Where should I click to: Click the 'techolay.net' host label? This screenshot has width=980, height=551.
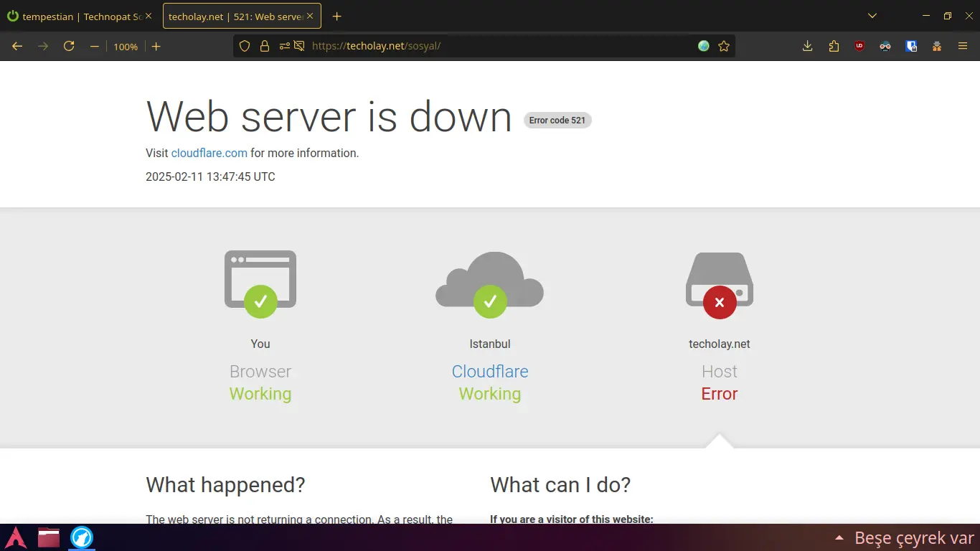pos(720,344)
